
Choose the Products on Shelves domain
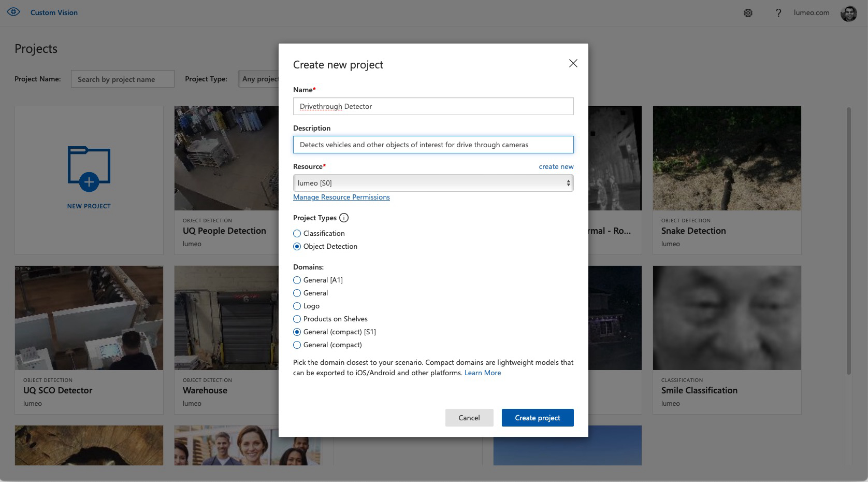point(297,319)
